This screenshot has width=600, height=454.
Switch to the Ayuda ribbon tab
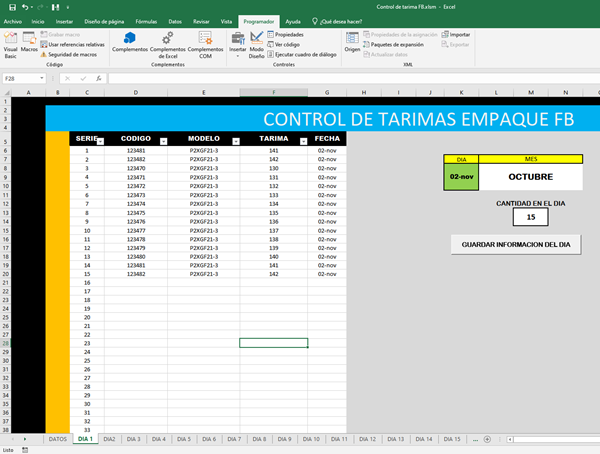click(x=293, y=21)
